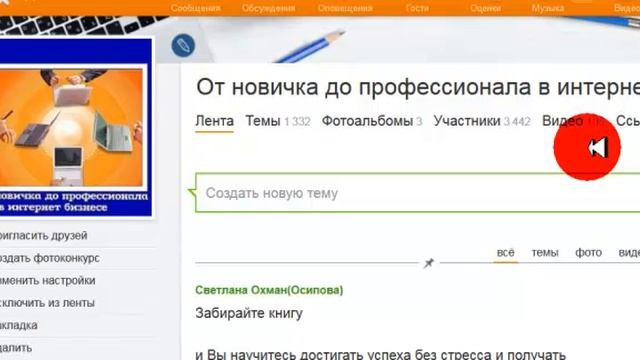The image size is (640, 360).
Task: Click the red rewind overlay button
Action: (x=587, y=147)
